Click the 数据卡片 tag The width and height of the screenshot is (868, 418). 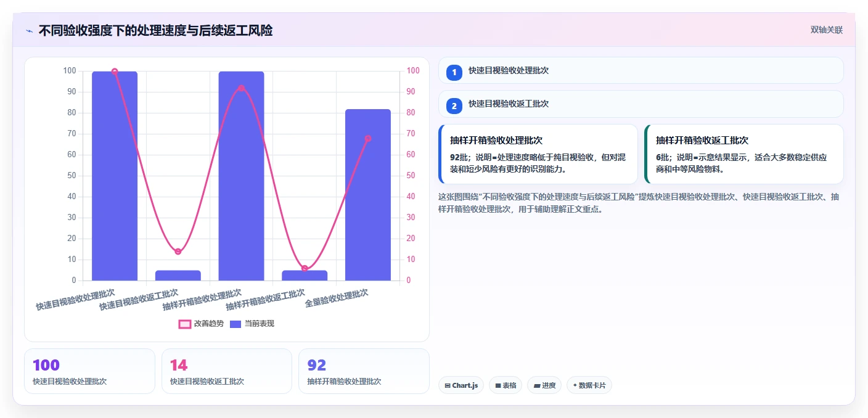click(x=589, y=385)
